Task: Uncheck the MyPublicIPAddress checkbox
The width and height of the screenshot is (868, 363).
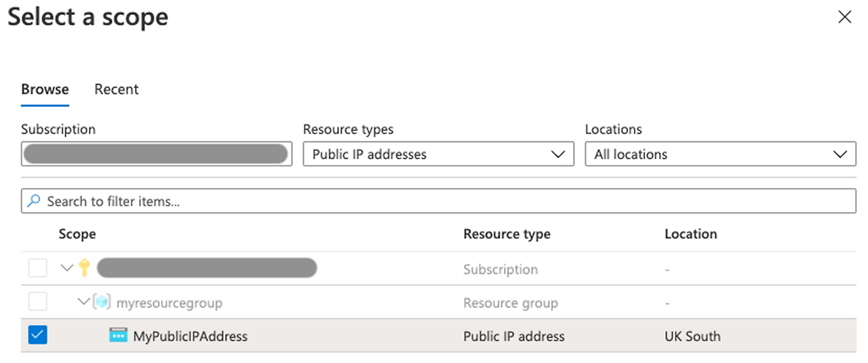Action: [38, 335]
